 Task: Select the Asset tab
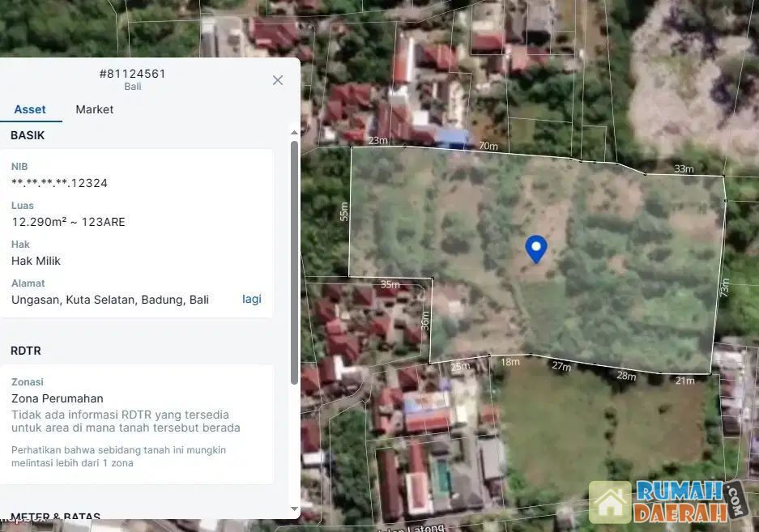coord(30,109)
